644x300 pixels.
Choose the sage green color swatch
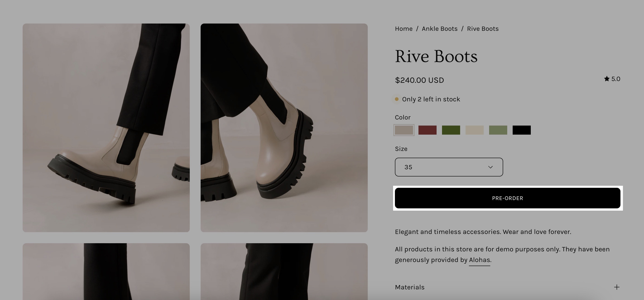pos(498,130)
